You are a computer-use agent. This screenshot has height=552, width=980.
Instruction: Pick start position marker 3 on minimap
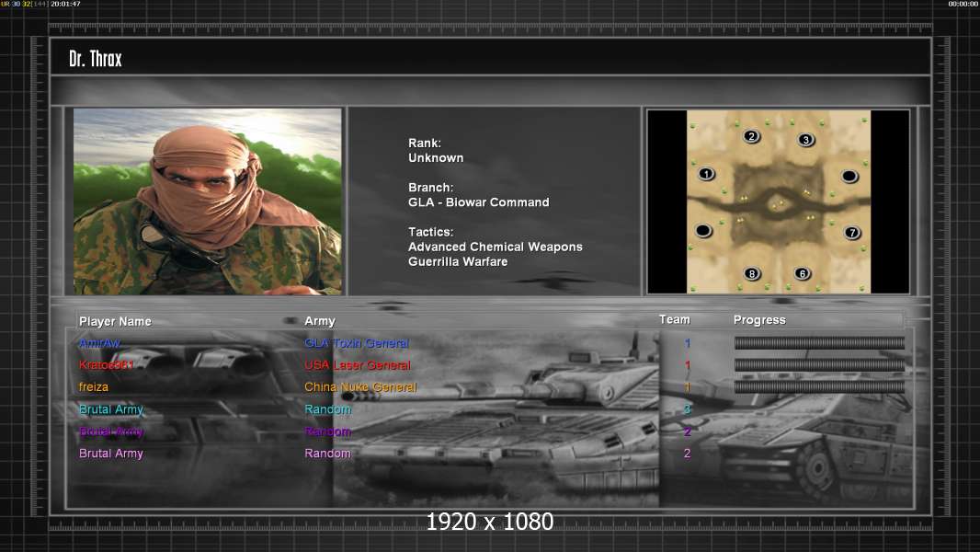pyautogui.click(x=806, y=140)
